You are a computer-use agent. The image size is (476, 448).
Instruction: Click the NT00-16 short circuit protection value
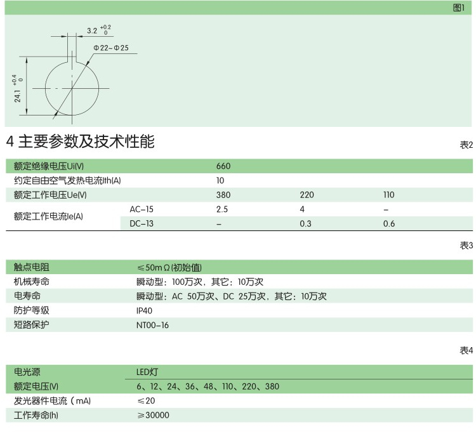(152, 325)
